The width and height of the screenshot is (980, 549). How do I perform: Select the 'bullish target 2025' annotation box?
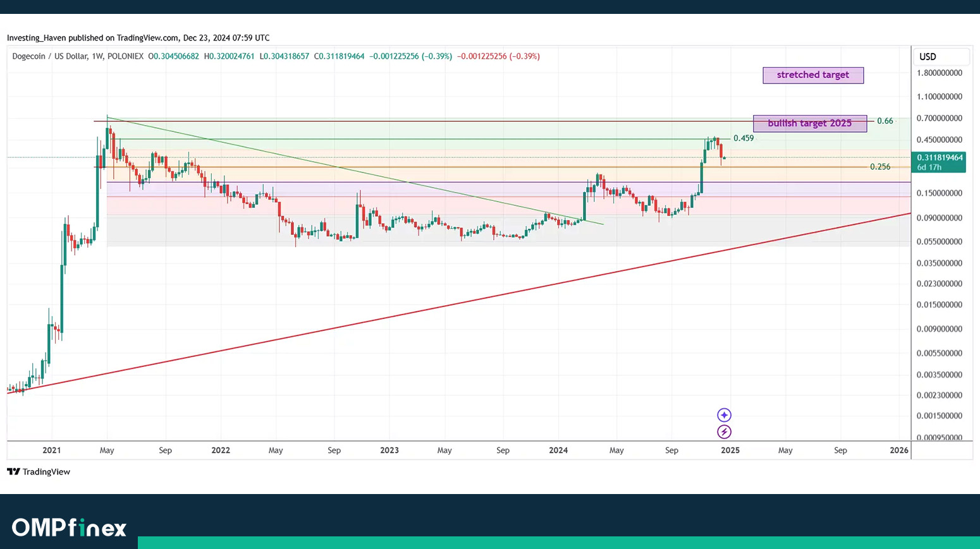[x=809, y=123]
